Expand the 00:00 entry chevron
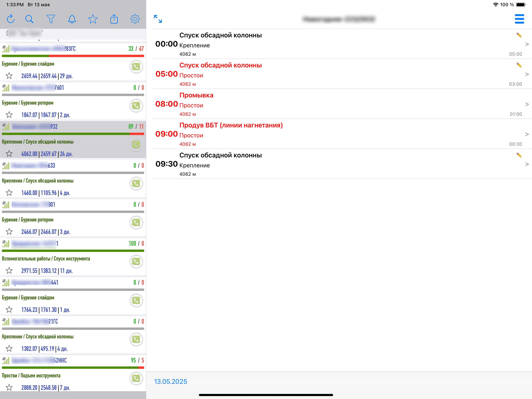Viewport: 532px width, 399px height. click(527, 44)
